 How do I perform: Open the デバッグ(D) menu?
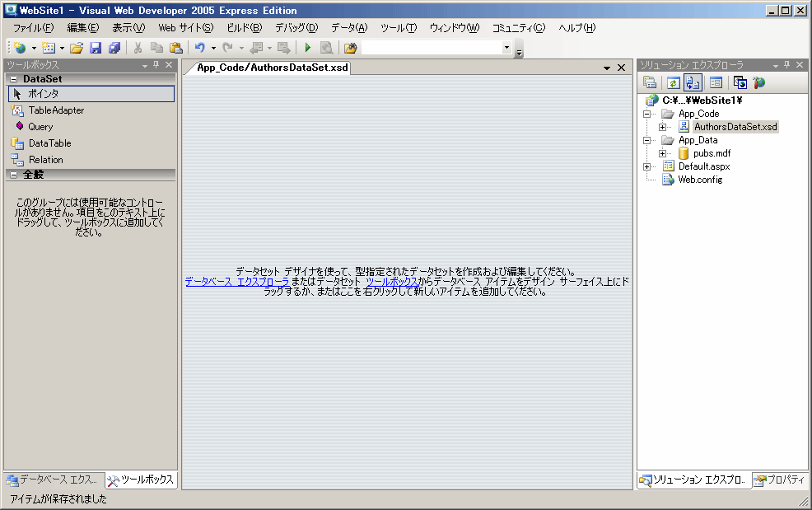[x=296, y=28]
